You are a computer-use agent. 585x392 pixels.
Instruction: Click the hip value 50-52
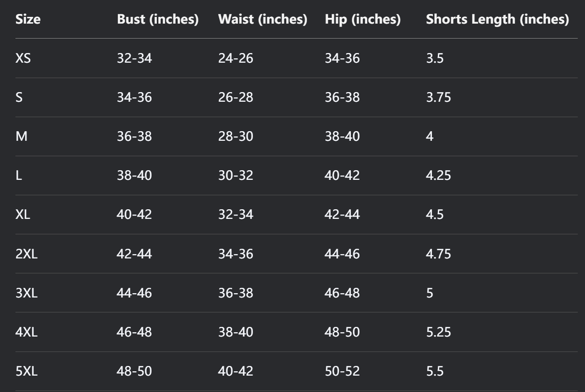342,371
